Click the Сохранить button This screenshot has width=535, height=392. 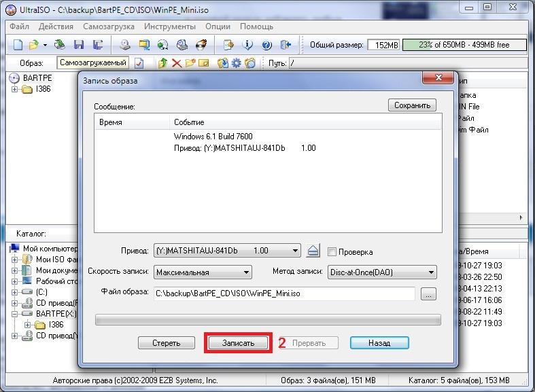(x=411, y=105)
